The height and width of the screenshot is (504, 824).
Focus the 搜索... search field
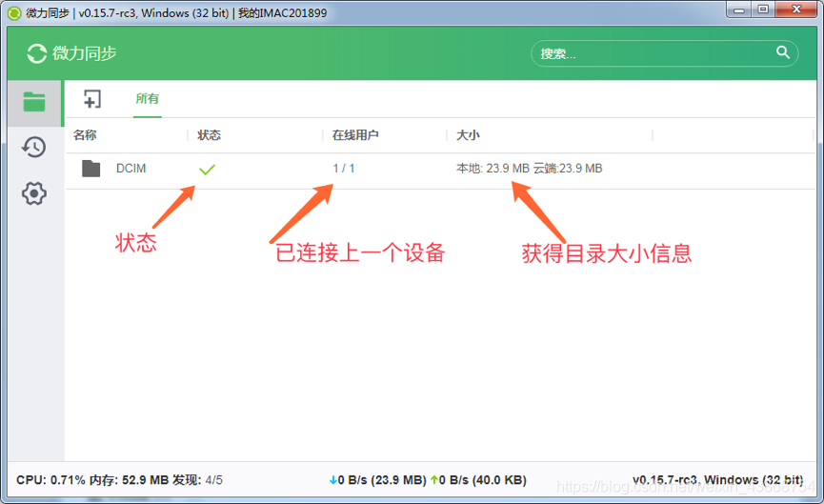point(664,53)
